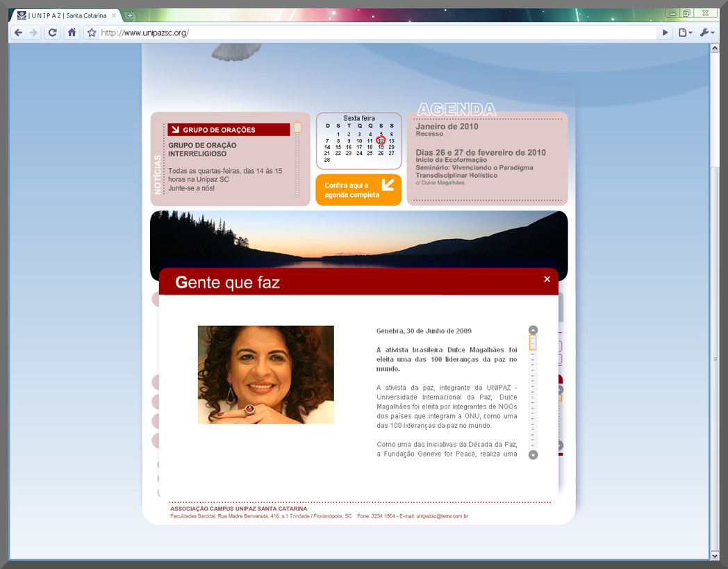The height and width of the screenshot is (569, 728).
Task: Click 'Dias 26 e 27 de fevereiro de 2010'
Action: [x=481, y=152]
